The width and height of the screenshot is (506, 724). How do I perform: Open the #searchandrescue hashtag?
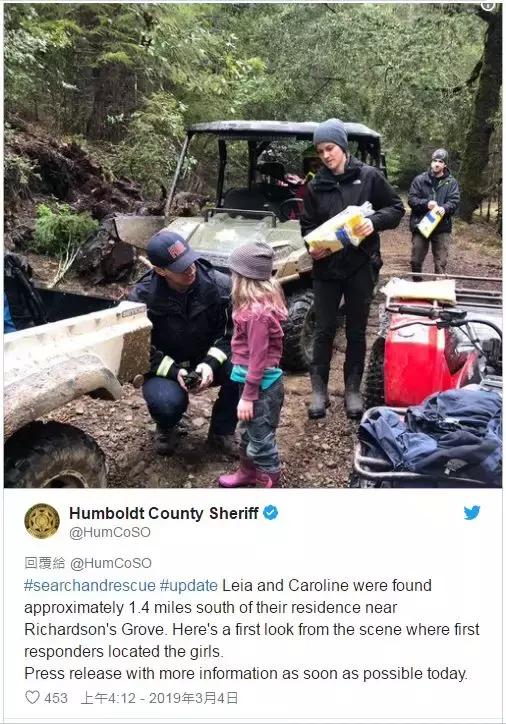click(x=90, y=585)
